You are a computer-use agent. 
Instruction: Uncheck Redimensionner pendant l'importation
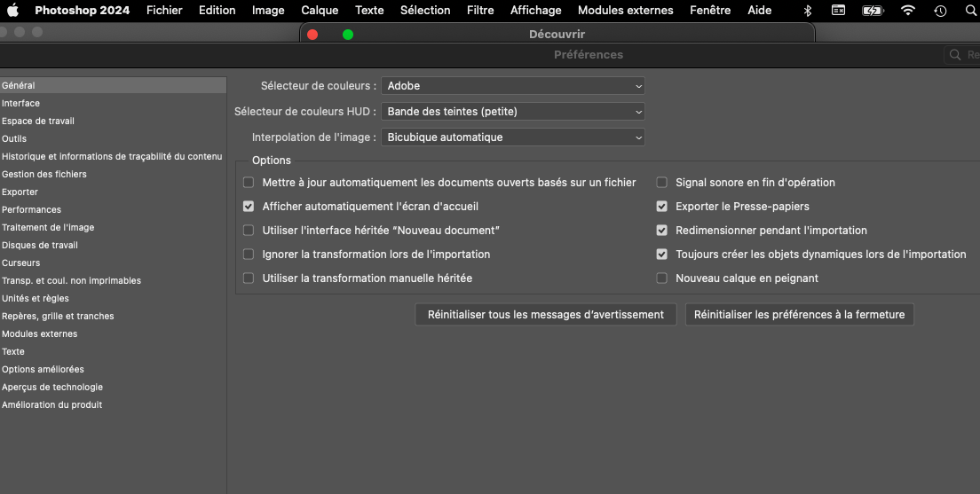661,231
